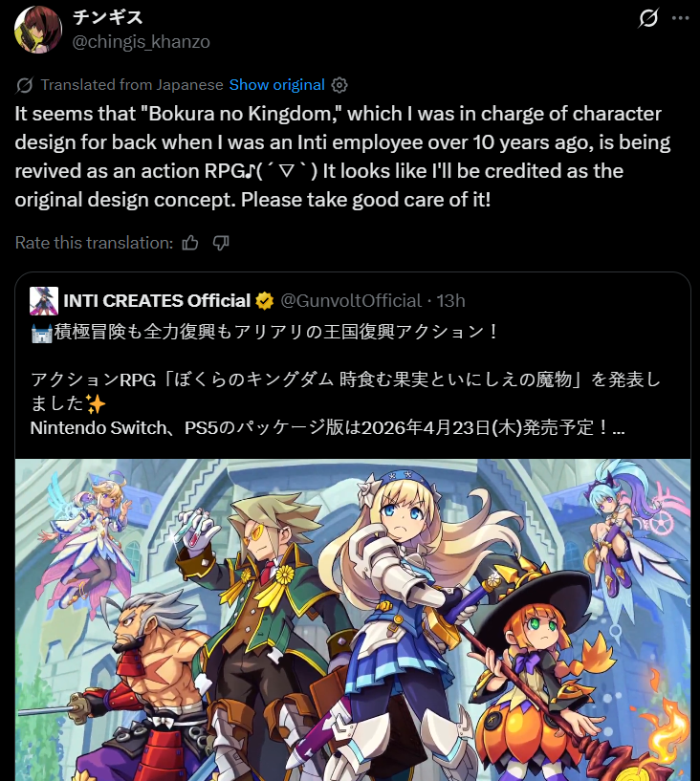700x781 pixels.
Task: Click INTI CREATES Official avatar icon
Action: tap(44, 301)
